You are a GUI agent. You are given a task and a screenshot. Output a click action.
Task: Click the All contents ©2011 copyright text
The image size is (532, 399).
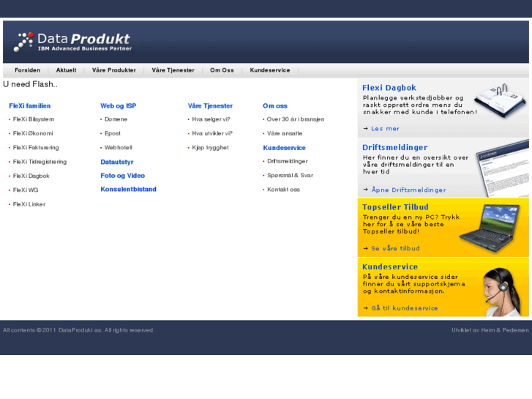79,330
